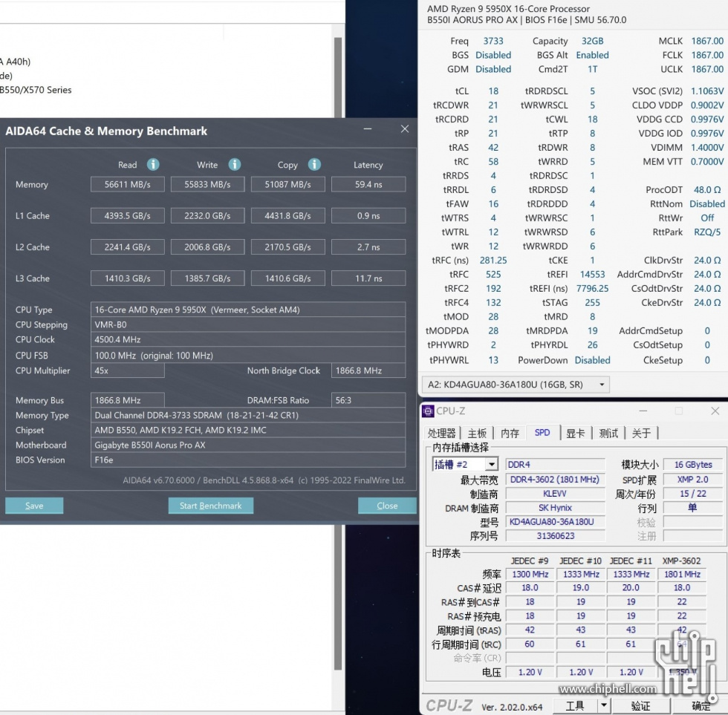Click the L2 Cache write value 2006.8 GB/s
The height and width of the screenshot is (715, 728).
pyautogui.click(x=207, y=247)
